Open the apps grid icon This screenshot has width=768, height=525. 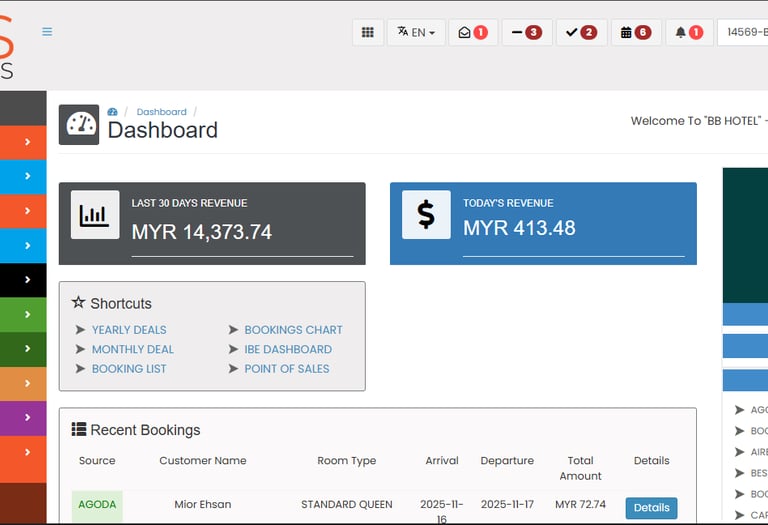[x=368, y=32]
